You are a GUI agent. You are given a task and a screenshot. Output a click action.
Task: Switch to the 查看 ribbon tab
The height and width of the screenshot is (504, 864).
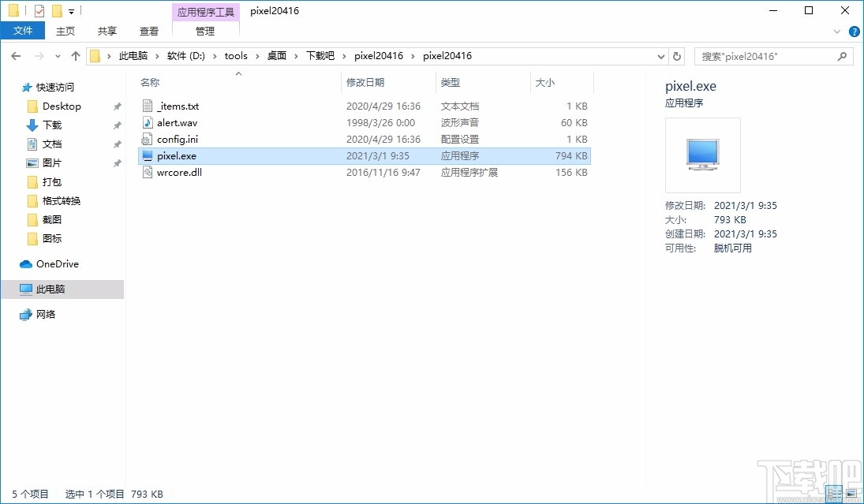tap(149, 31)
